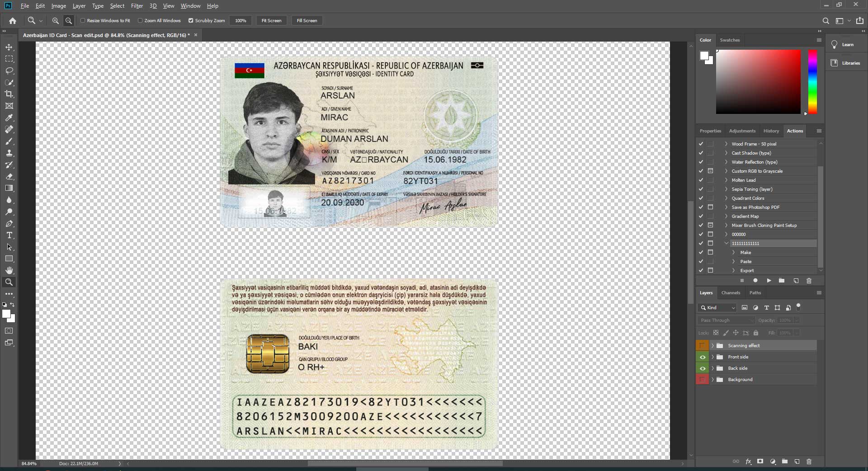Disable the Scrubby Zoom checkbox
The image size is (868, 471).
(191, 20)
